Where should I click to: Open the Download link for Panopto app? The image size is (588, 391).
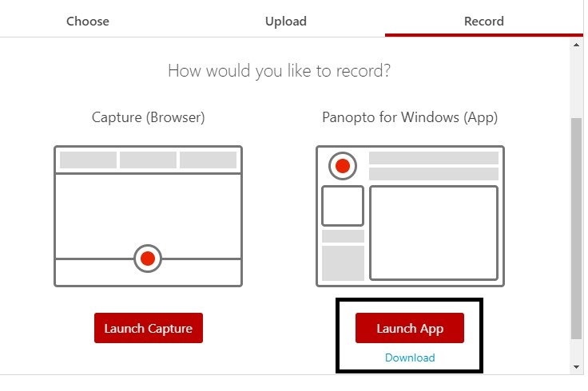pyautogui.click(x=410, y=357)
